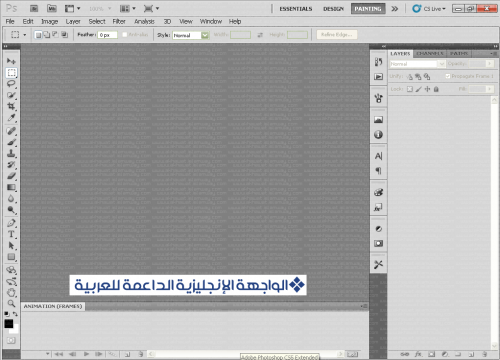Image resolution: width=500 pixels, height=360 pixels.
Task: Select the Lasso tool
Action: pos(11,84)
